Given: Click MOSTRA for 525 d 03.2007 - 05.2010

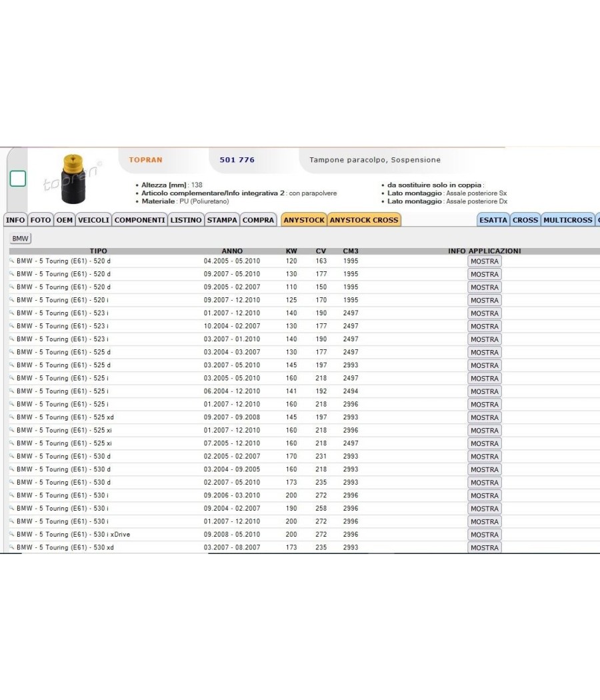Looking at the screenshot, I should point(485,365).
